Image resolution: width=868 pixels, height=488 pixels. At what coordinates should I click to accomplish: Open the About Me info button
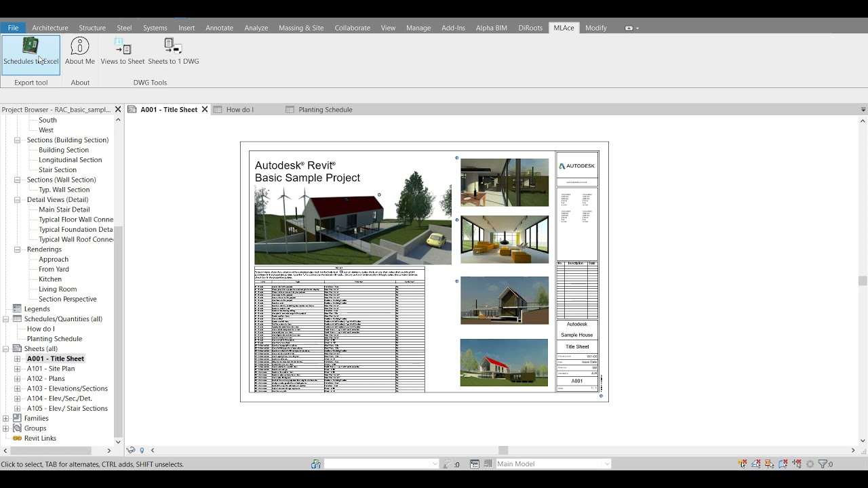tap(80, 52)
